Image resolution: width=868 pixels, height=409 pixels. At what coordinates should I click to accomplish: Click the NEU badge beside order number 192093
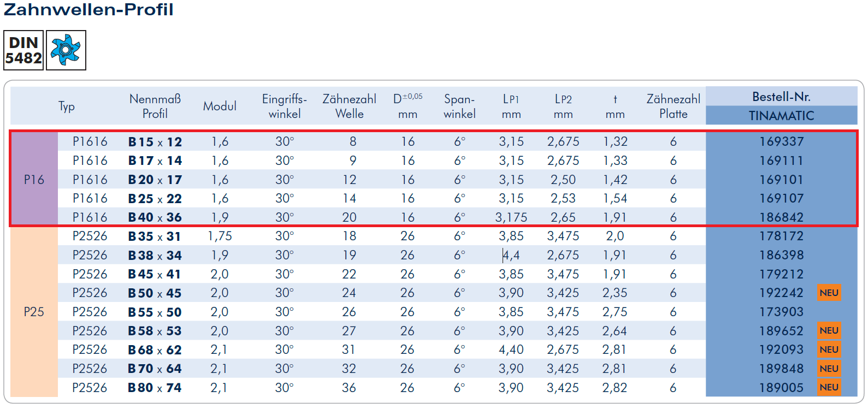tap(829, 349)
